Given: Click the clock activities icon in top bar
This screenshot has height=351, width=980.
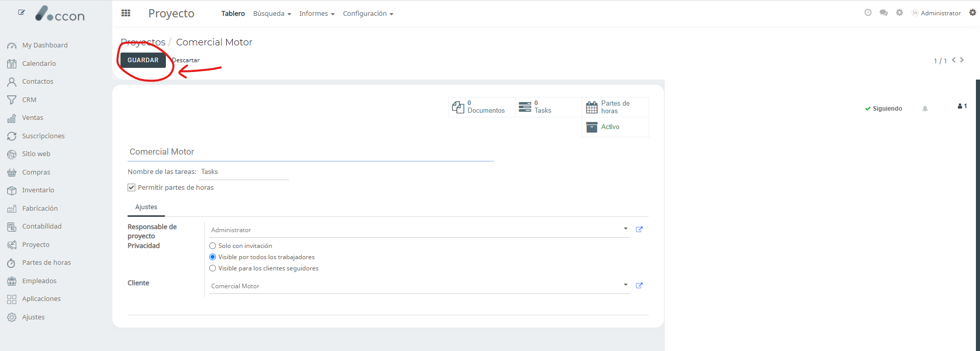Looking at the screenshot, I should [868, 13].
